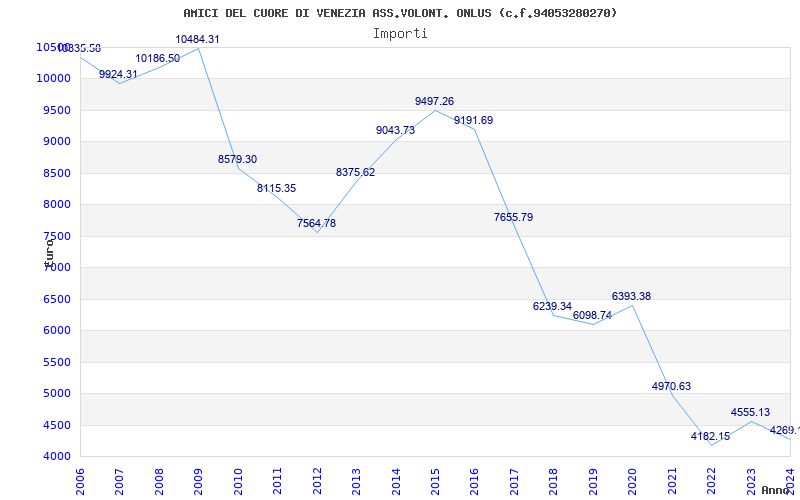The width and height of the screenshot is (800, 500).
Task: Select the 4555.13 data label
Action: point(751,413)
